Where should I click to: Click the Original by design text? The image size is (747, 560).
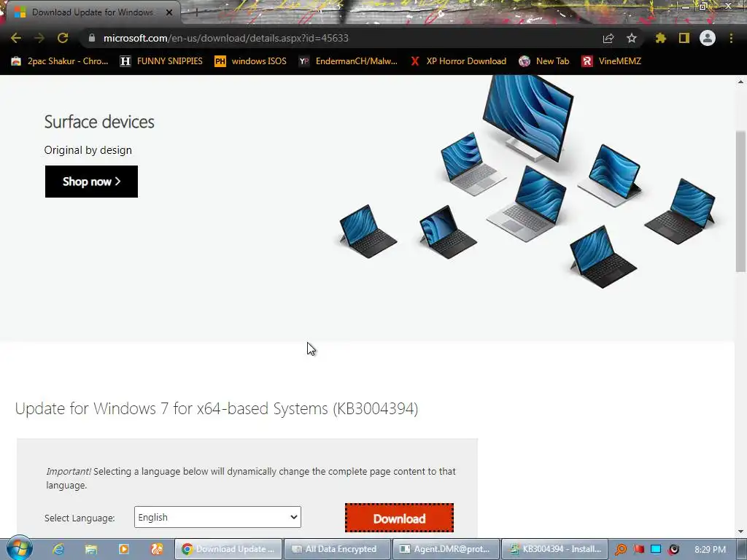tap(88, 150)
